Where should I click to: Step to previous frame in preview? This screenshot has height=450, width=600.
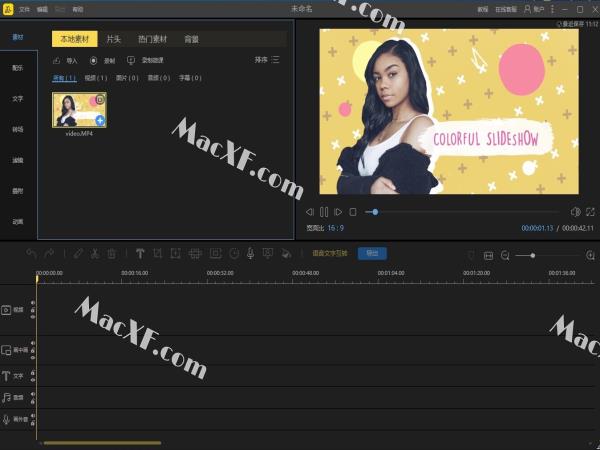tap(310, 212)
